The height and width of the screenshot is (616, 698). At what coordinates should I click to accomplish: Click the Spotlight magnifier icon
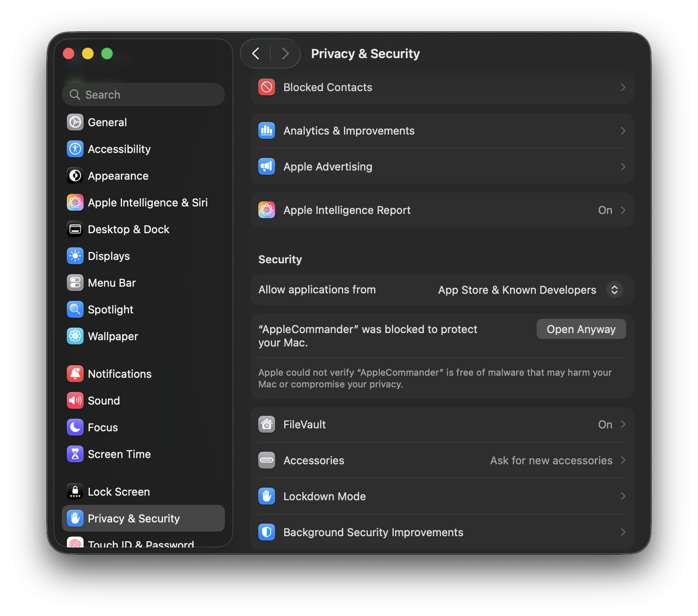point(75,310)
